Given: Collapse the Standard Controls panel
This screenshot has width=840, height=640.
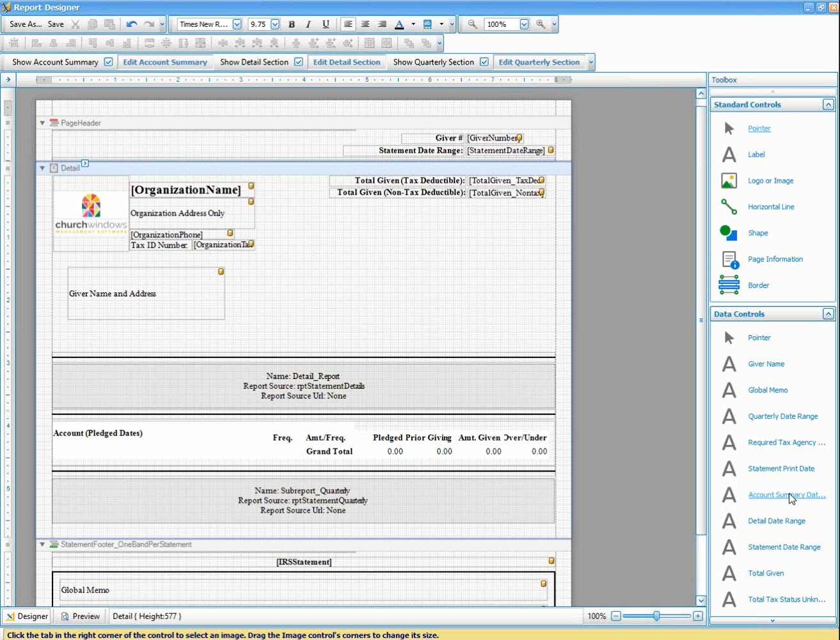Looking at the screenshot, I should (x=828, y=105).
